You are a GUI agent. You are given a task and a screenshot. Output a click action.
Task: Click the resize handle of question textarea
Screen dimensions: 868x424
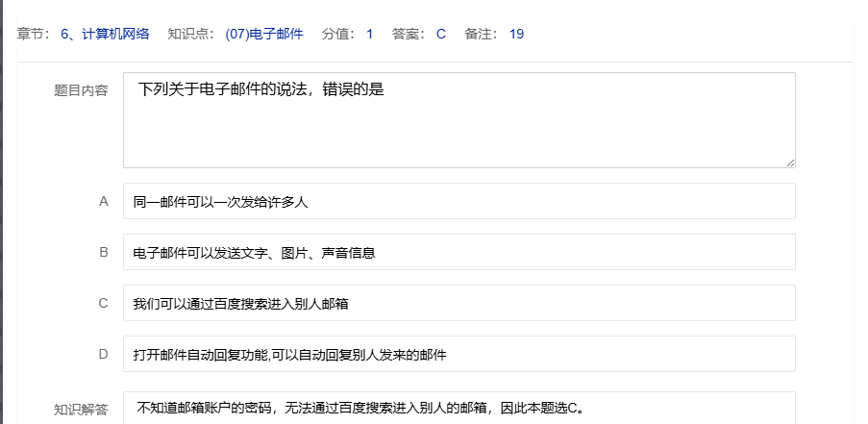pyautogui.click(x=790, y=162)
